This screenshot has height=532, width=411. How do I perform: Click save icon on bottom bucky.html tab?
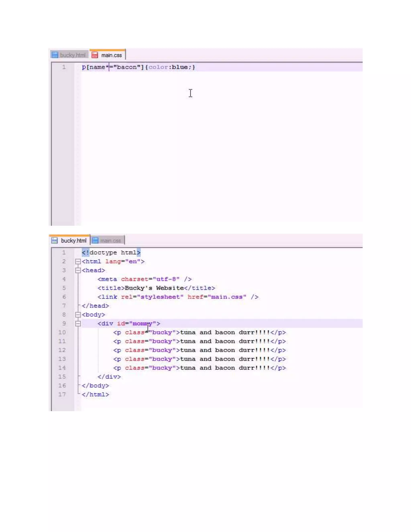(55, 241)
